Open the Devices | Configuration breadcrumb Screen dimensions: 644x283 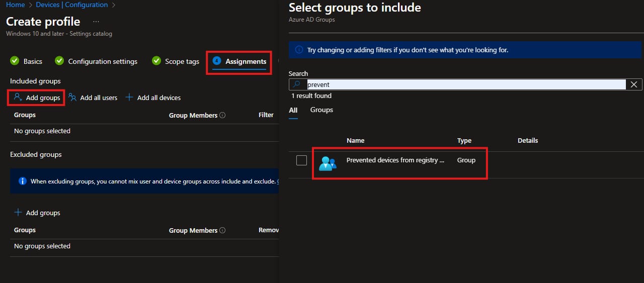[x=71, y=5]
